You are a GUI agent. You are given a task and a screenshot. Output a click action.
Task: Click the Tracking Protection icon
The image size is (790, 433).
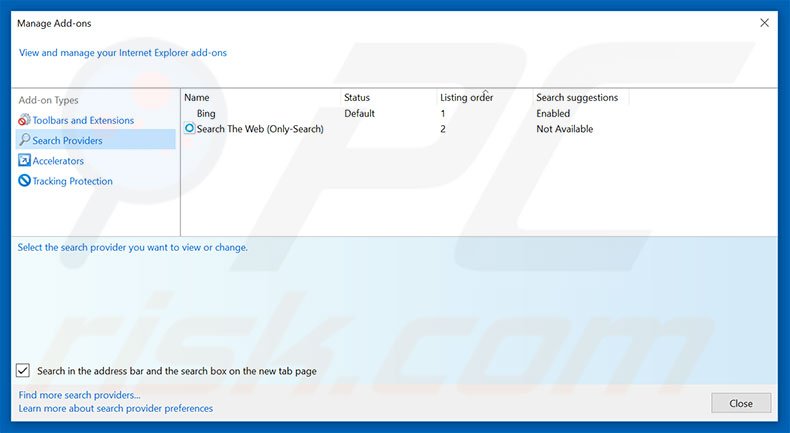tap(24, 180)
